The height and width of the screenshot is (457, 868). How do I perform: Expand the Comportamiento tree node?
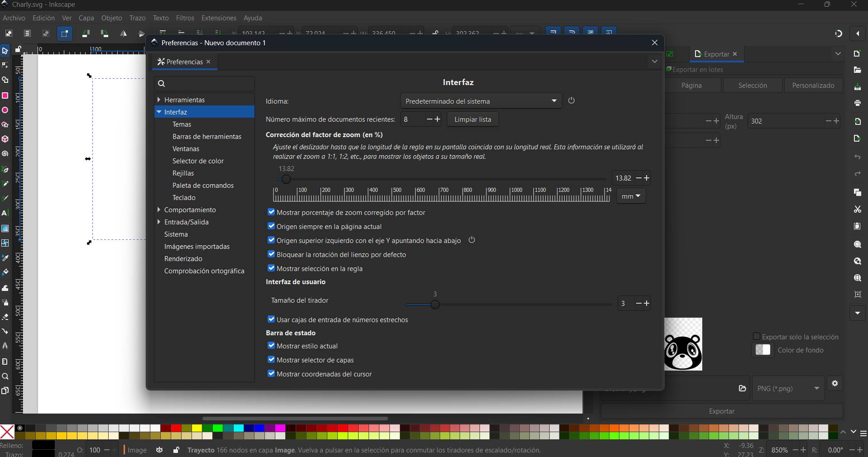[x=159, y=209]
